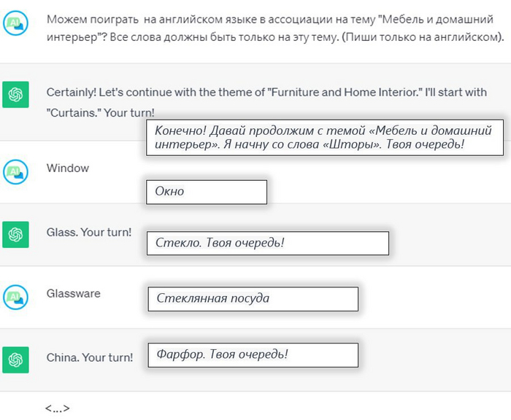The width and height of the screenshot is (511, 420).
Task: Select the "China. Your turn!" message text
Action: 90,358
